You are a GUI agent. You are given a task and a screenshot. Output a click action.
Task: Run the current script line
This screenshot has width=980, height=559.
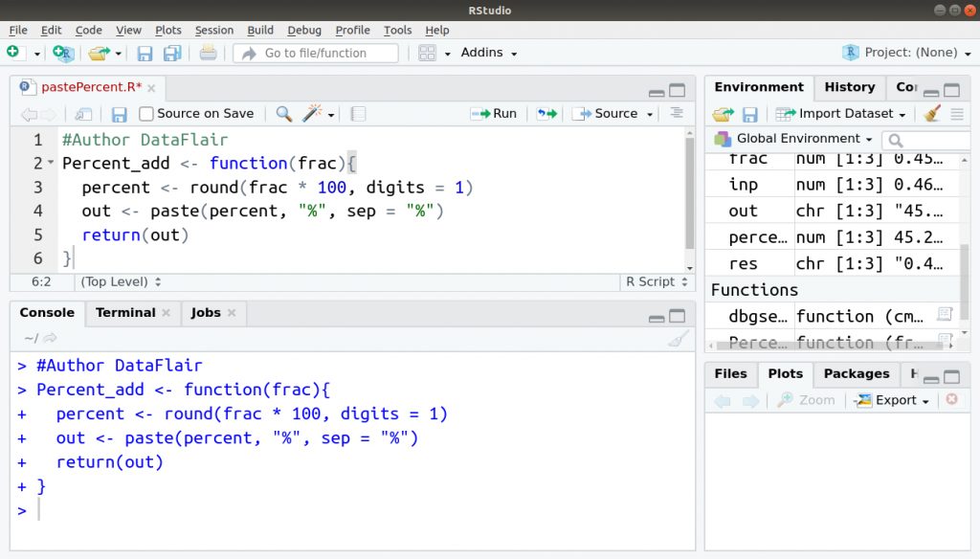pos(495,113)
